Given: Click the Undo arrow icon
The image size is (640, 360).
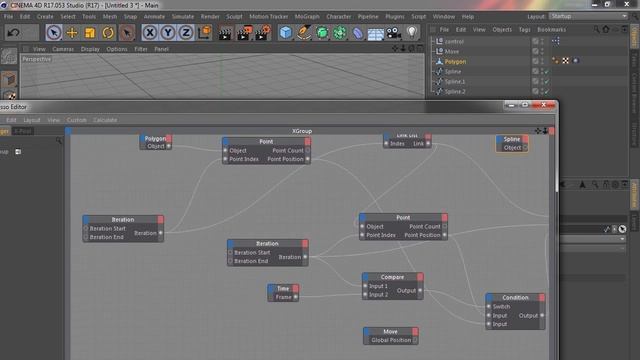Looking at the screenshot, I should point(13,33).
